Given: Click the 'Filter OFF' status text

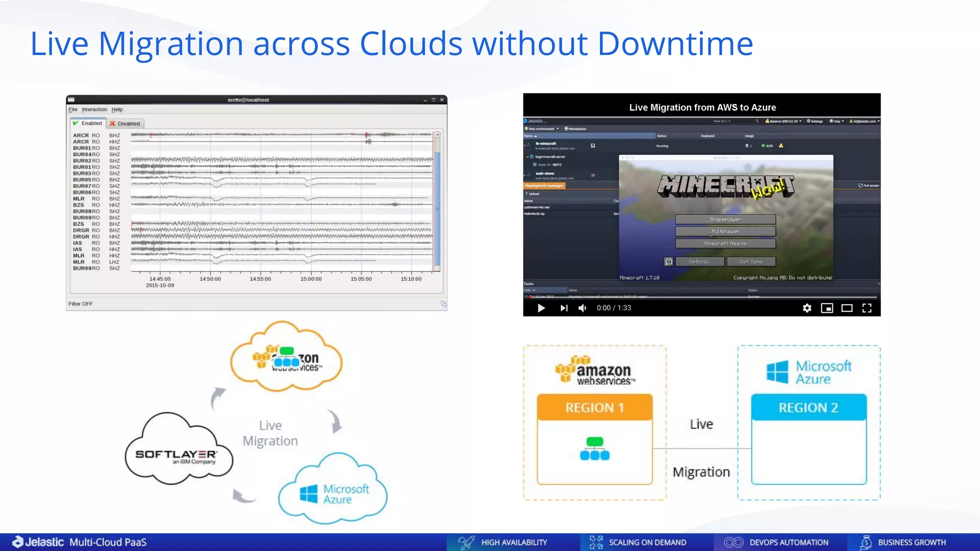Looking at the screenshot, I should tap(80, 304).
